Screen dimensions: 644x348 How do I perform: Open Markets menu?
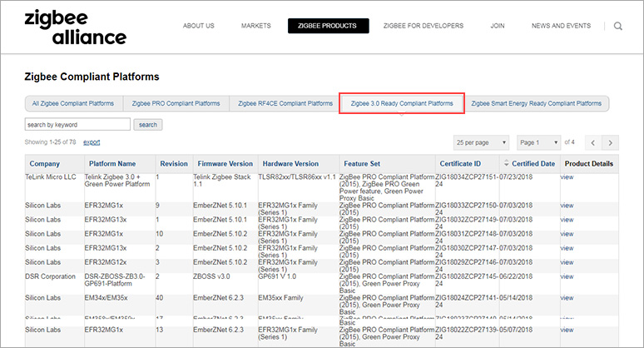[256, 26]
